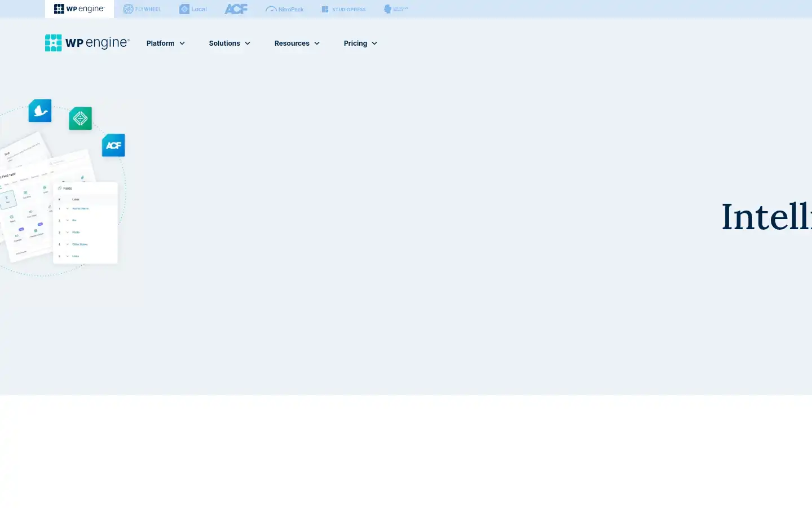Expand the Platform chevron arrow
This screenshot has width=812, height=508.
tap(182, 43)
